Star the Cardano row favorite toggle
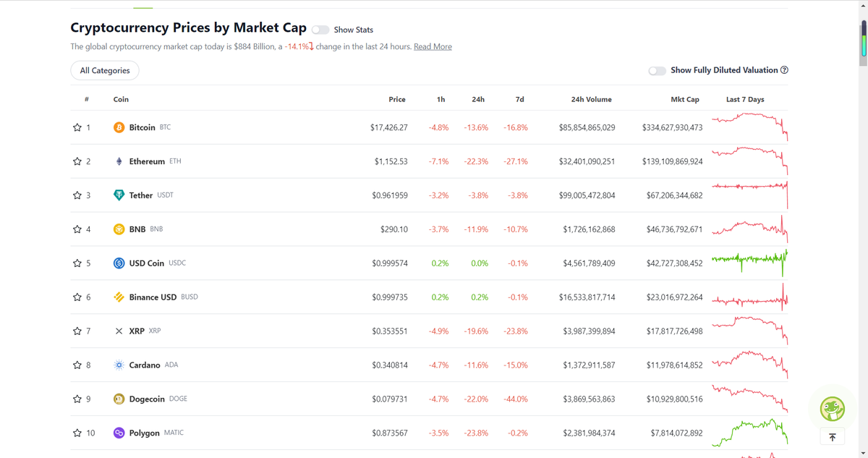The width and height of the screenshot is (868, 458). coord(77,365)
